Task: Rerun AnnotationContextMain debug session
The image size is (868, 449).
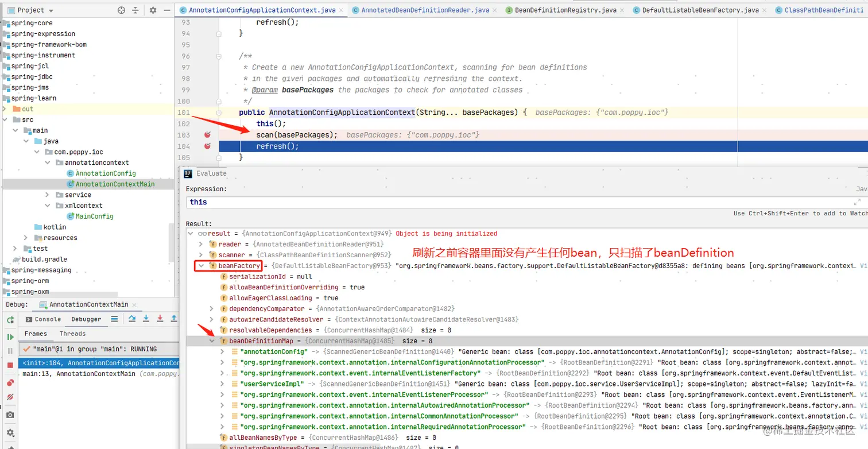Action: point(10,320)
